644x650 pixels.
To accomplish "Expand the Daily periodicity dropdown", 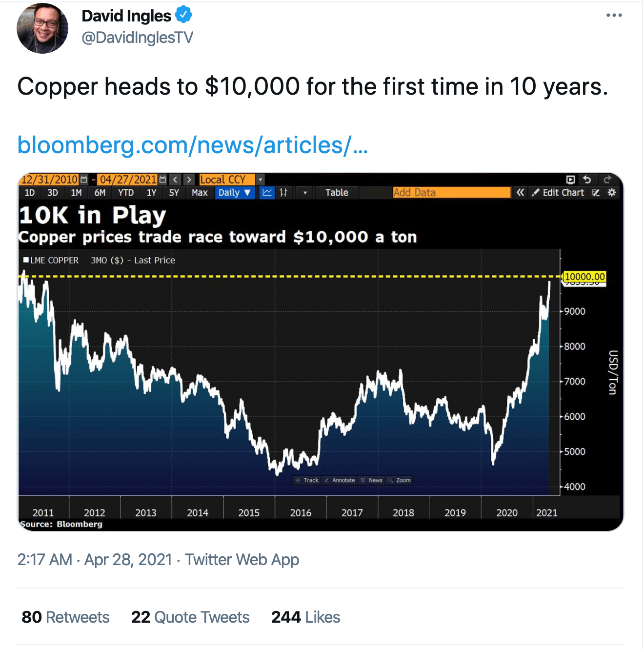I will pos(235,193).
